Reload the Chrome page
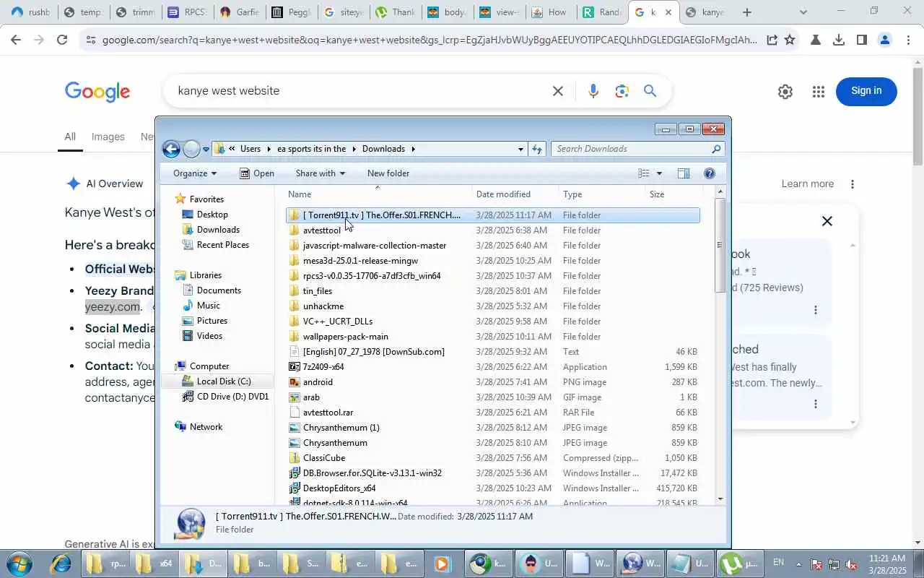 coord(62,40)
